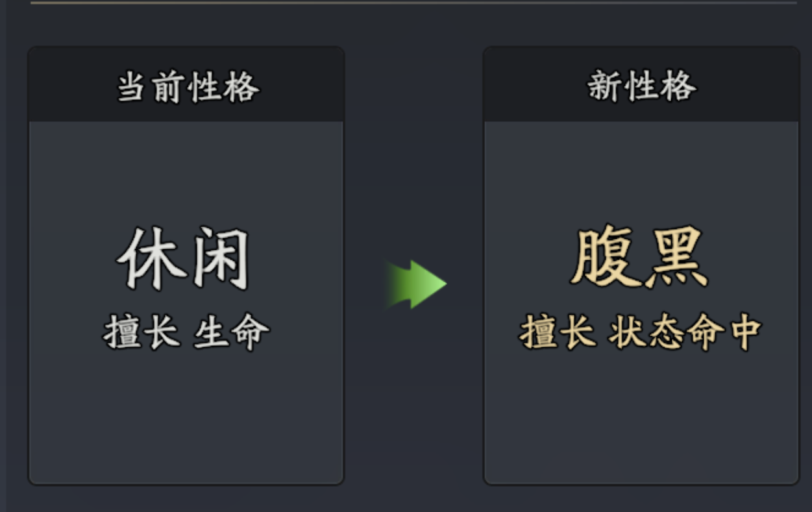Select the current personality card

184,292
